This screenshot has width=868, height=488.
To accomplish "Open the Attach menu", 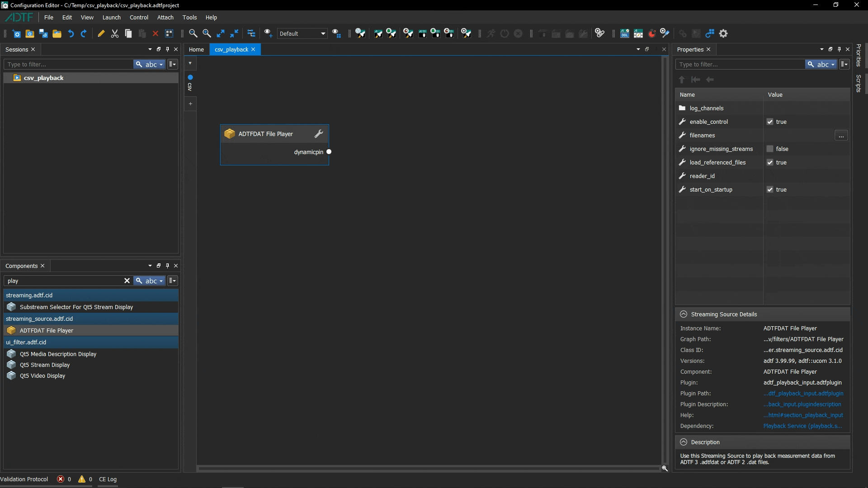I will point(165,17).
